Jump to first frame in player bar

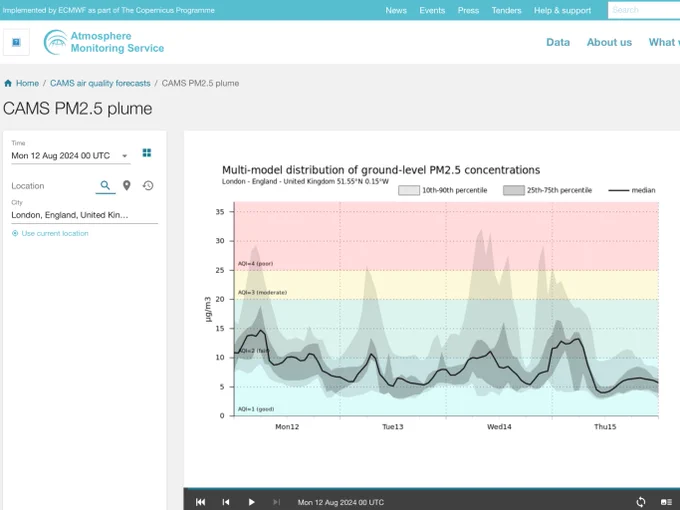click(x=200, y=502)
